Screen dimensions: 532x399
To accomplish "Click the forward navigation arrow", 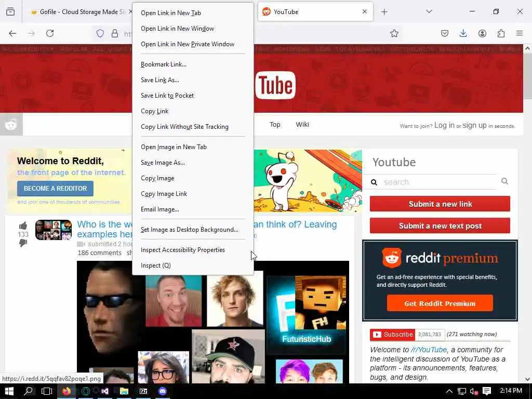I will pos(31,33).
